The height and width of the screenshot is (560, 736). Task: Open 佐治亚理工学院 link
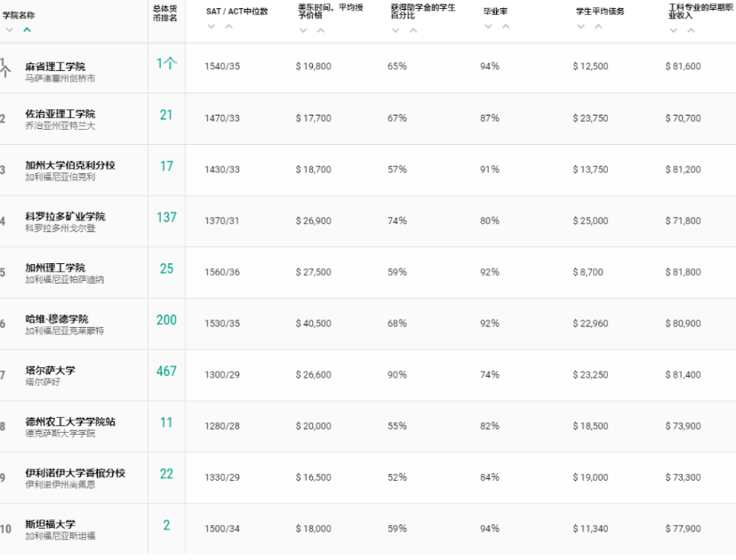(x=60, y=114)
